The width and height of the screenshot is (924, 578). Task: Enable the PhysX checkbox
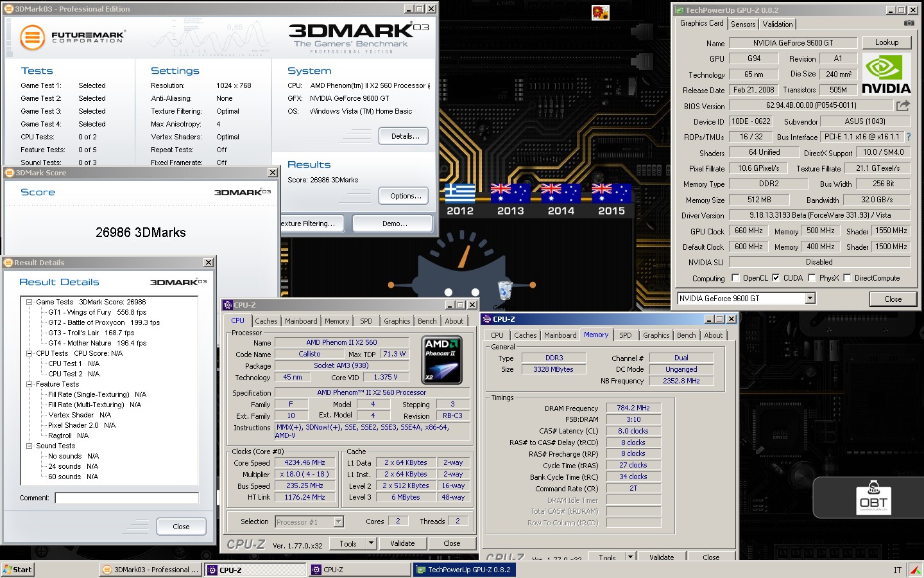(812, 278)
